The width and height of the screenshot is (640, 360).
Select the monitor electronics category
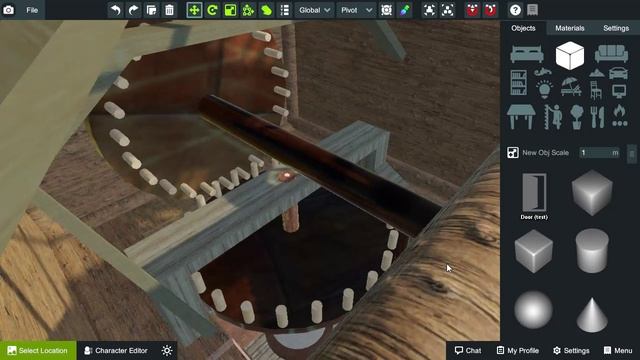click(x=619, y=91)
